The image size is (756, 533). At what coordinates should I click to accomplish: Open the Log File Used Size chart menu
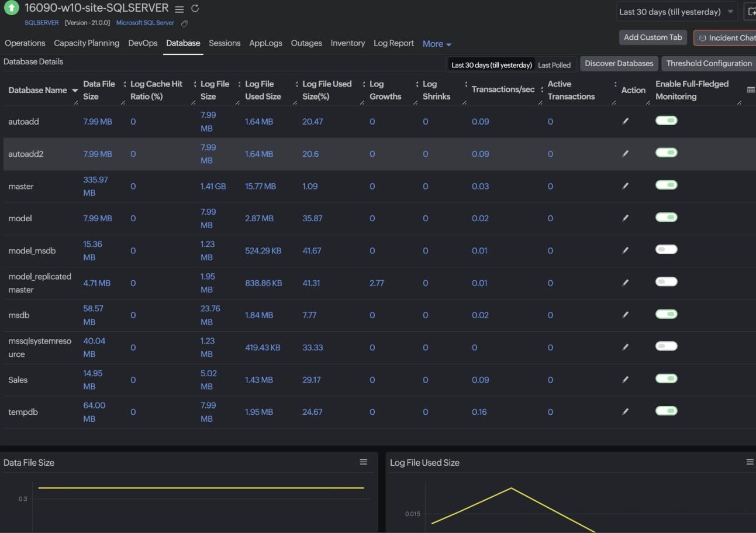pyautogui.click(x=750, y=462)
